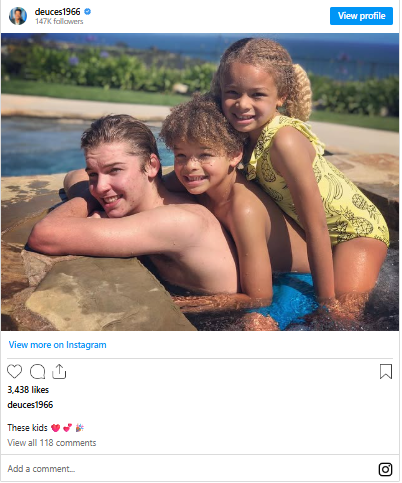Screen dimensions: 402x483
Task: Focus the Add a comment field
Action: (190, 469)
